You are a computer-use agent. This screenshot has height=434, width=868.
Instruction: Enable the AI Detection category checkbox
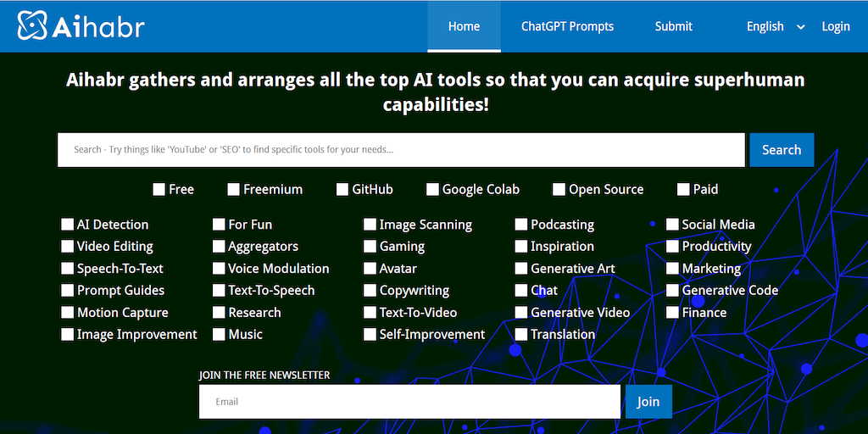67,225
